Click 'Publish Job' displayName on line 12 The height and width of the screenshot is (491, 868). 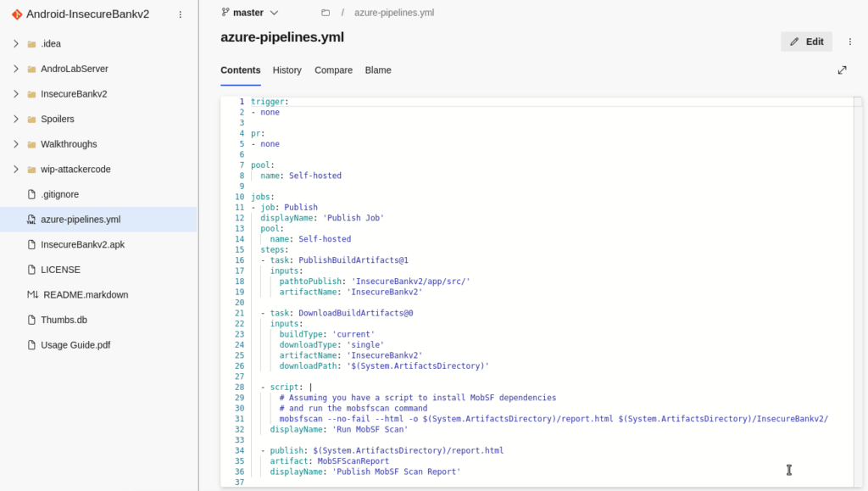(353, 218)
